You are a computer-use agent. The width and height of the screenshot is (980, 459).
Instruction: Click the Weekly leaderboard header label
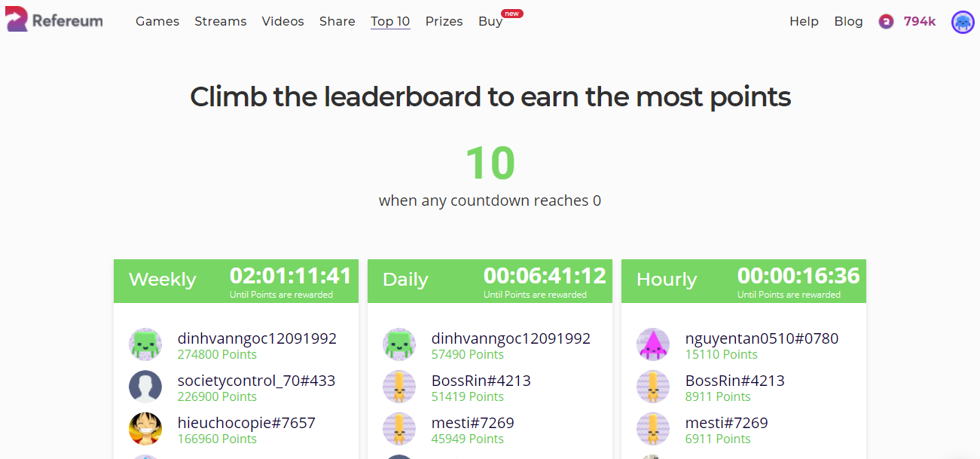pos(163,280)
